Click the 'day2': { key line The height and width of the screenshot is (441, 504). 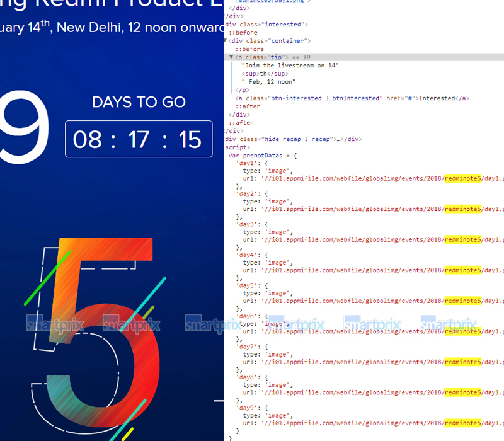253,194
